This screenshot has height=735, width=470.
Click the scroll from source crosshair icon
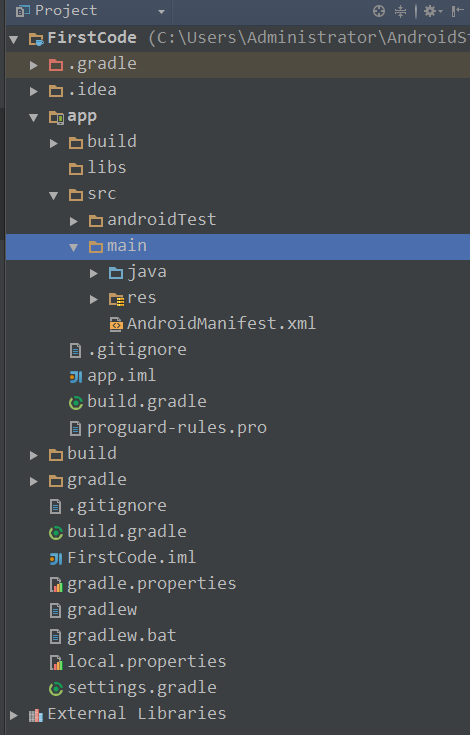(379, 11)
